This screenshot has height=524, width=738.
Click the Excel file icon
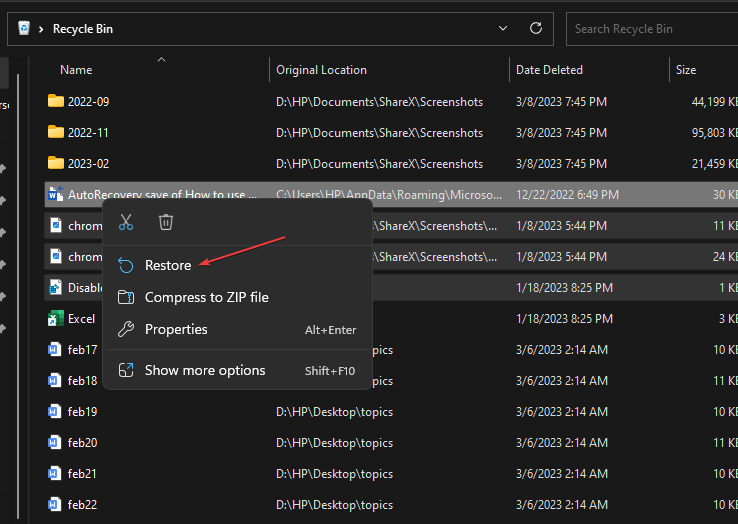(x=56, y=319)
